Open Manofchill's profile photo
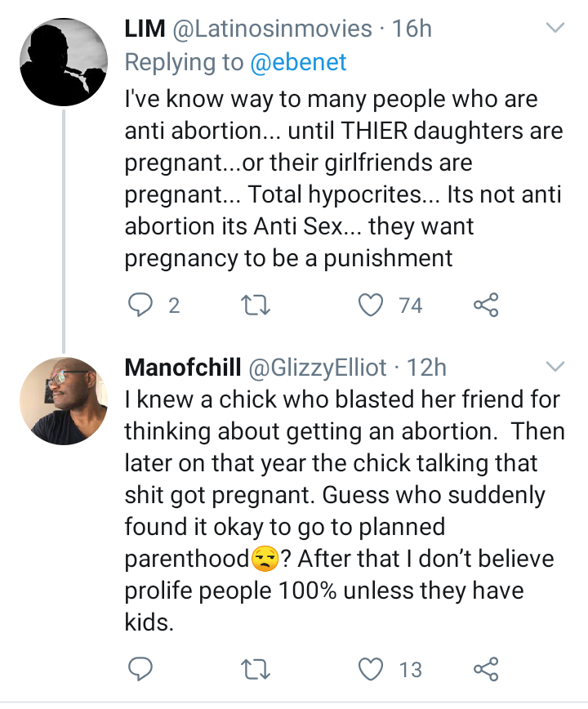Screen dimensions: 588x709 [x=64, y=401]
